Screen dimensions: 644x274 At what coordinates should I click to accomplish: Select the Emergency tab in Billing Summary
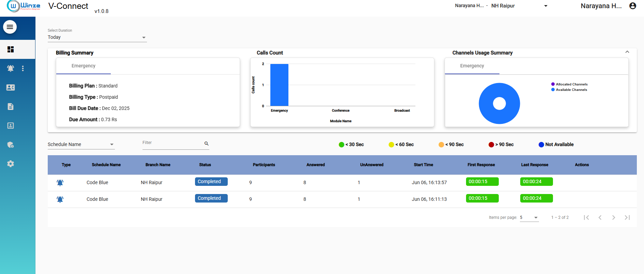(84, 66)
